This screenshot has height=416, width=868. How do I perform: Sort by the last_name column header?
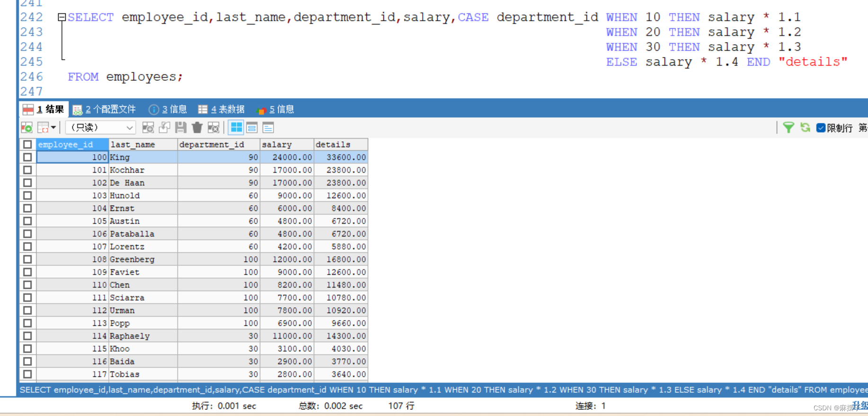[143, 144]
